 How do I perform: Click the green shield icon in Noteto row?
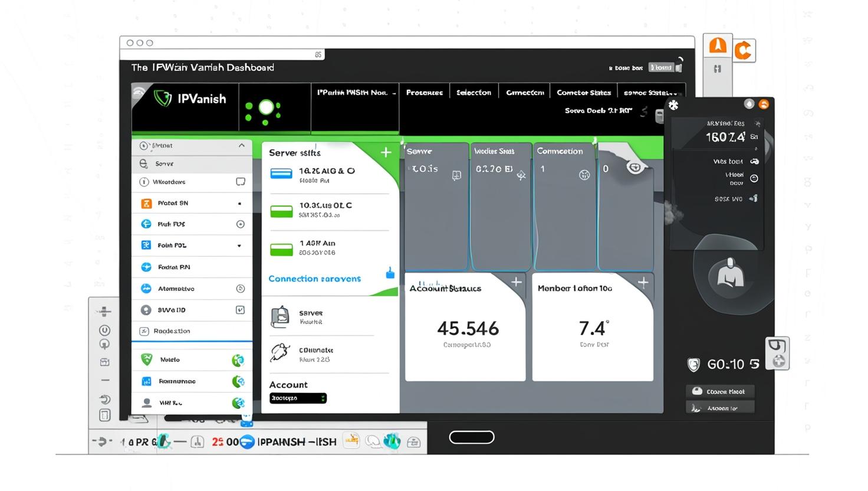click(x=147, y=359)
